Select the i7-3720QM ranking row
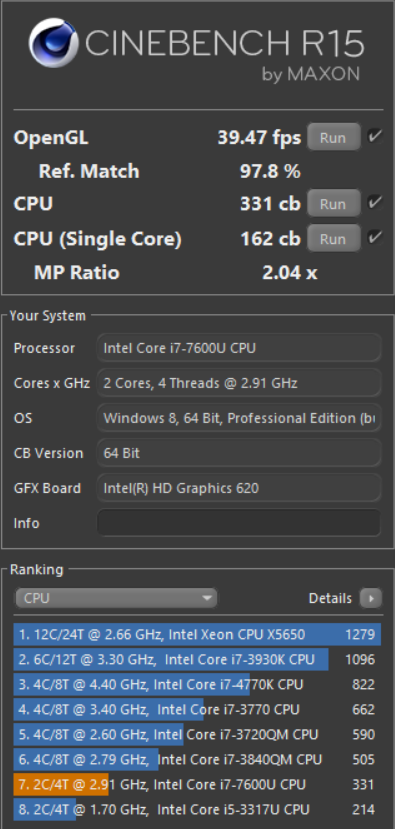 point(197,734)
